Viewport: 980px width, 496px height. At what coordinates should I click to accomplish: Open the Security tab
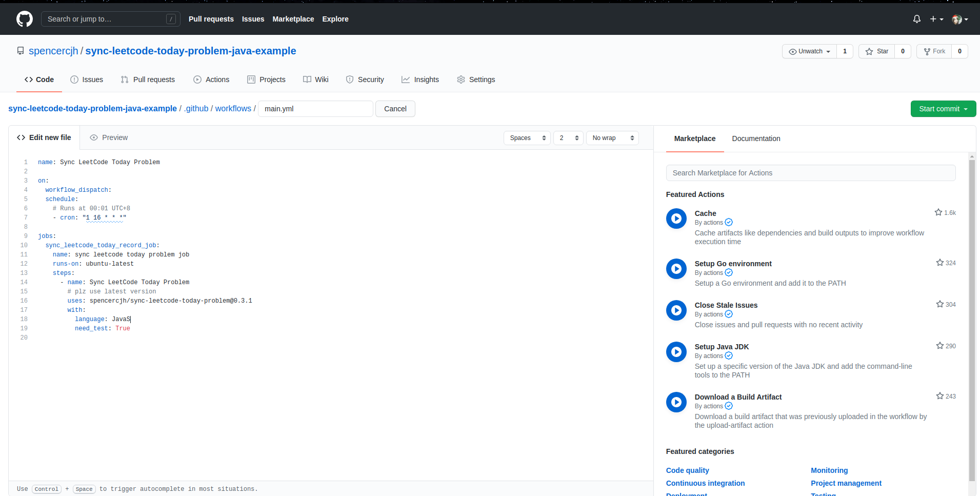coord(365,80)
